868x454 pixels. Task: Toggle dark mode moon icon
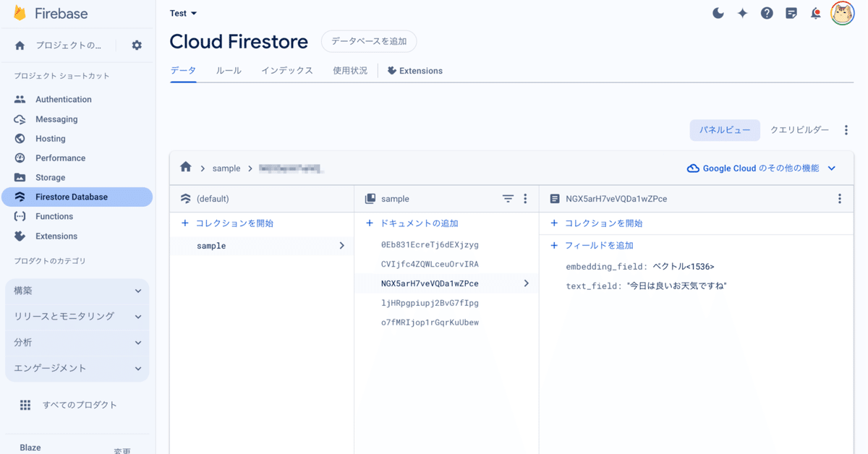click(718, 13)
